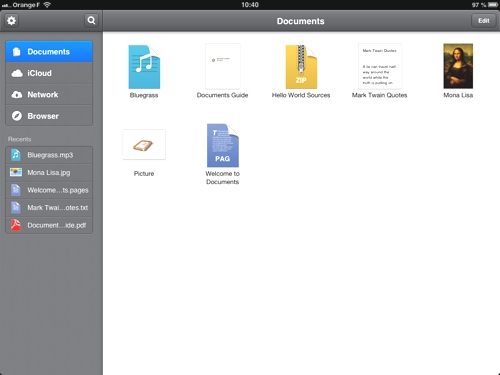Click the Hello World Sources label
Screen dimensions: 500x375
tap(301, 95)
